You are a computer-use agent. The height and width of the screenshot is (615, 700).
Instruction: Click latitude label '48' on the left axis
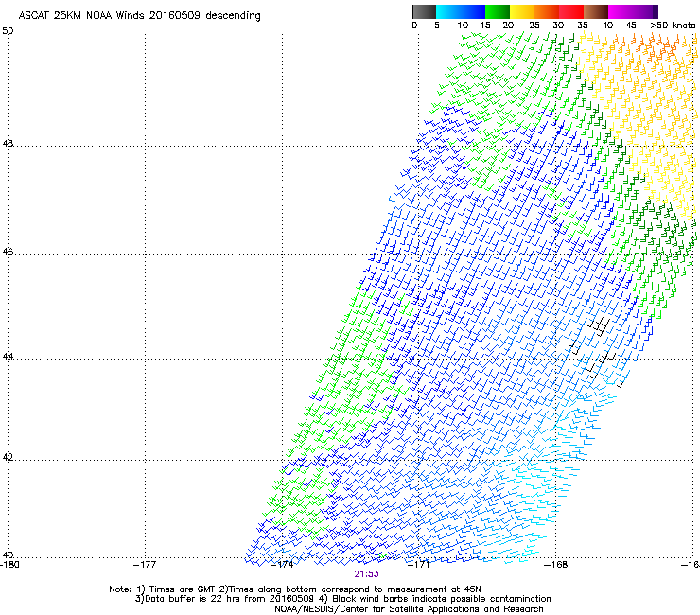8,144
